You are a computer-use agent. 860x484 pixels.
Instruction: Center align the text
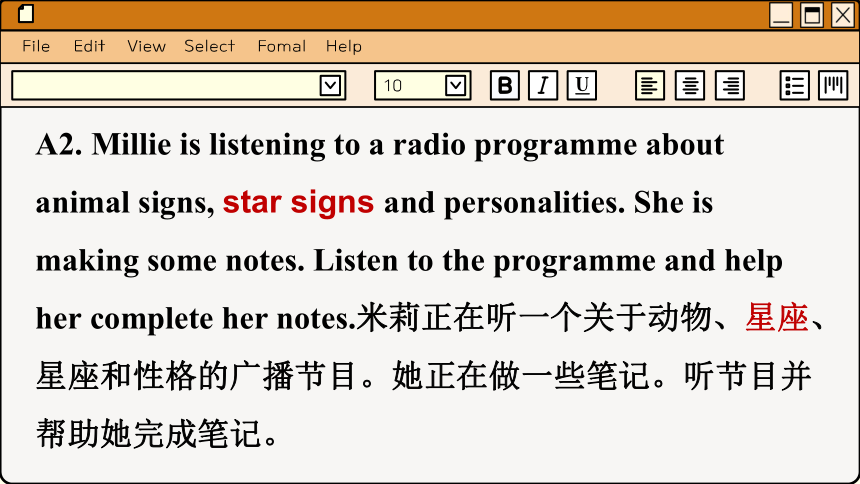point(690,85)
